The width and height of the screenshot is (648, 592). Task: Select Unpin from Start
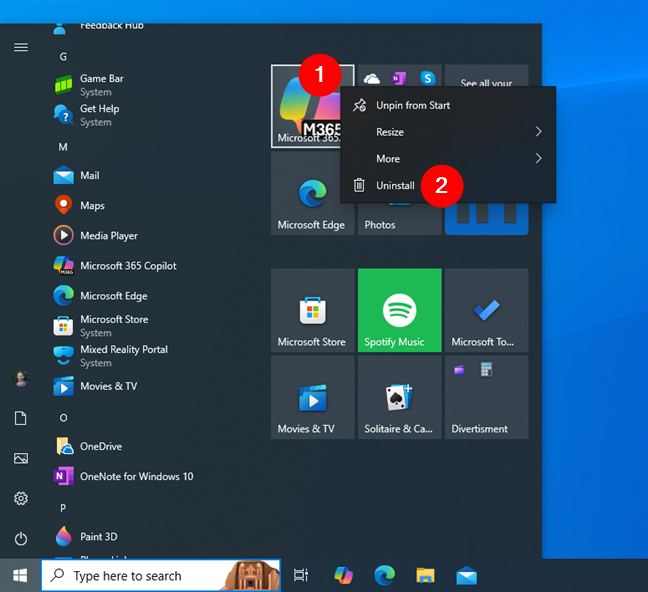(448, 105)
